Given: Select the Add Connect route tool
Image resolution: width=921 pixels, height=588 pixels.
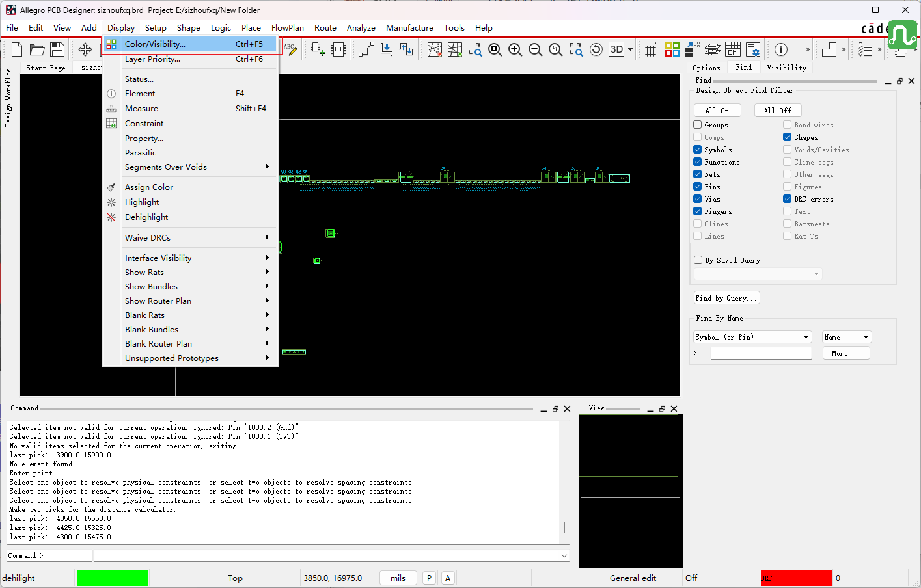Looking at the screenshot, I should (x=366, y=49).
